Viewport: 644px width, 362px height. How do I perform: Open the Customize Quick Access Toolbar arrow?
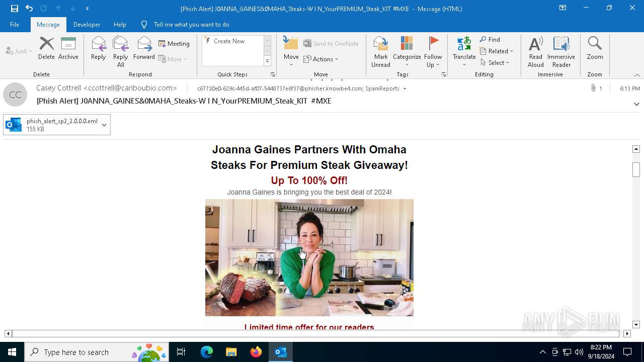(87, 9)
